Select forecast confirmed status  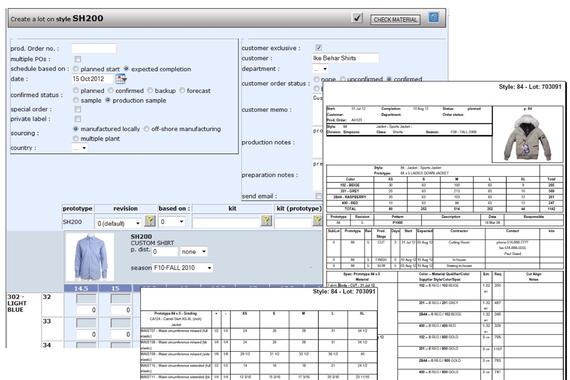pyautogui.click(x=182, y=90)
